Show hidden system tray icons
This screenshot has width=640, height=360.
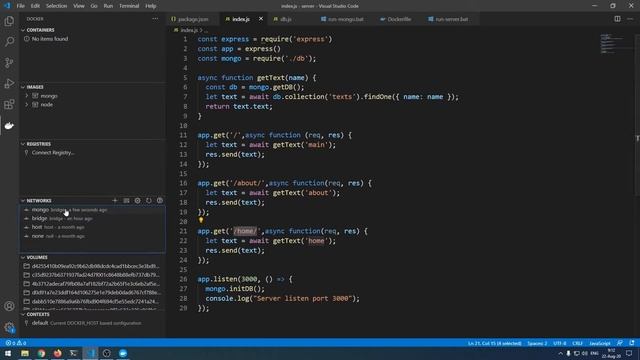coord(560,353)
